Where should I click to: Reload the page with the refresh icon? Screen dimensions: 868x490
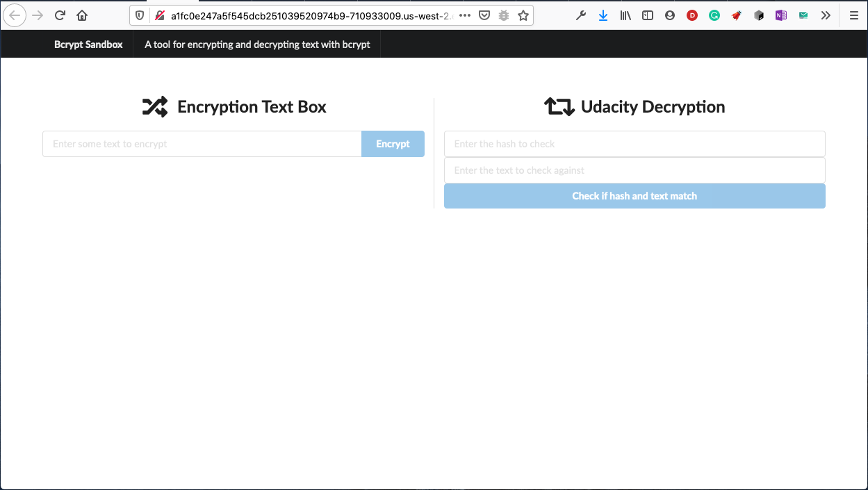coord(60,15)
